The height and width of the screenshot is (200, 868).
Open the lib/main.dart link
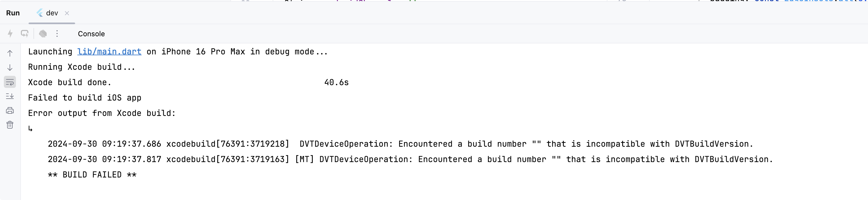tap(109, 52)
